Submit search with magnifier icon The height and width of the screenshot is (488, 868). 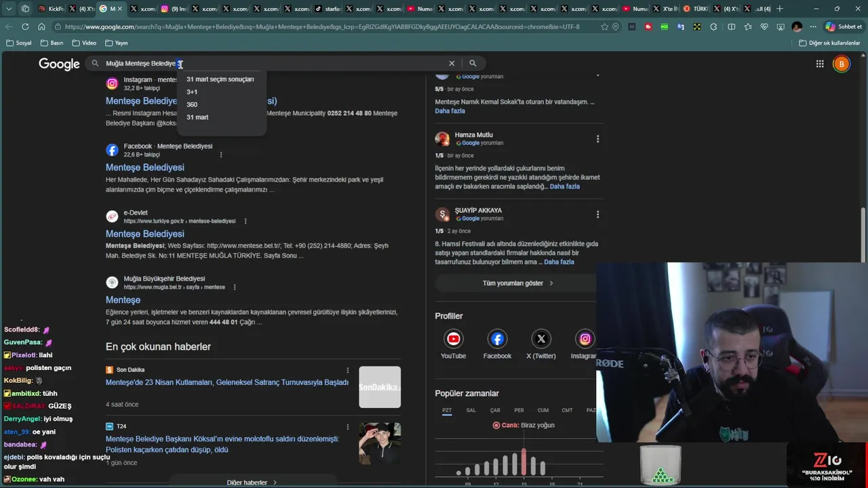point(473,63)
